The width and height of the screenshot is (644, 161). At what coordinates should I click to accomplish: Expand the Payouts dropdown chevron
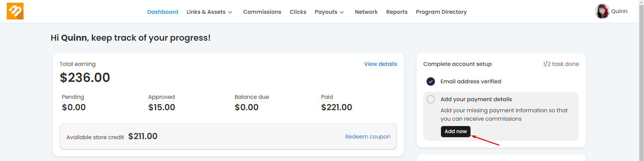342,12
